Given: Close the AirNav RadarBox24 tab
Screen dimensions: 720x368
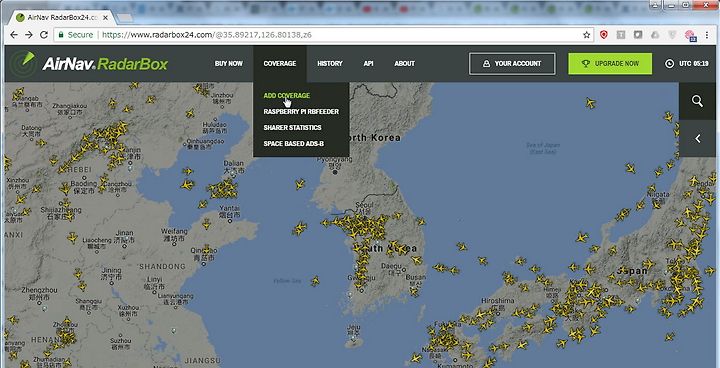Looking at the screenshot, I should tap(105, 17).
